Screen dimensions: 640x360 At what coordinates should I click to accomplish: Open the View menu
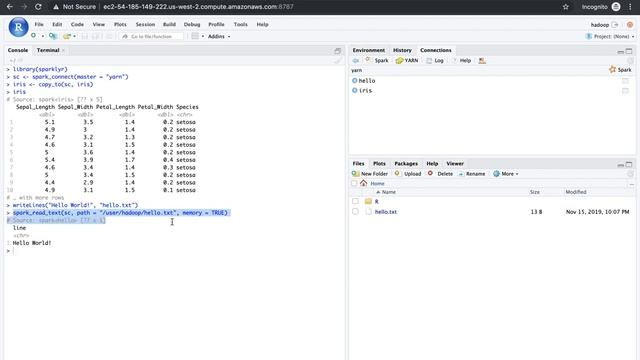tap(99, 24)
